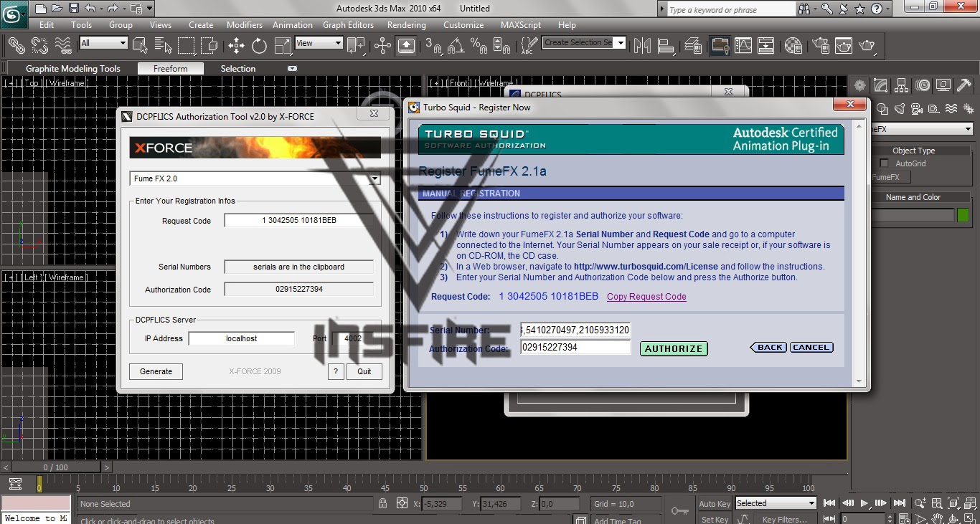Screen dimensions: 980x524
Task: Create a new scene from quick access toolbar
Action: tap(41, 9)
